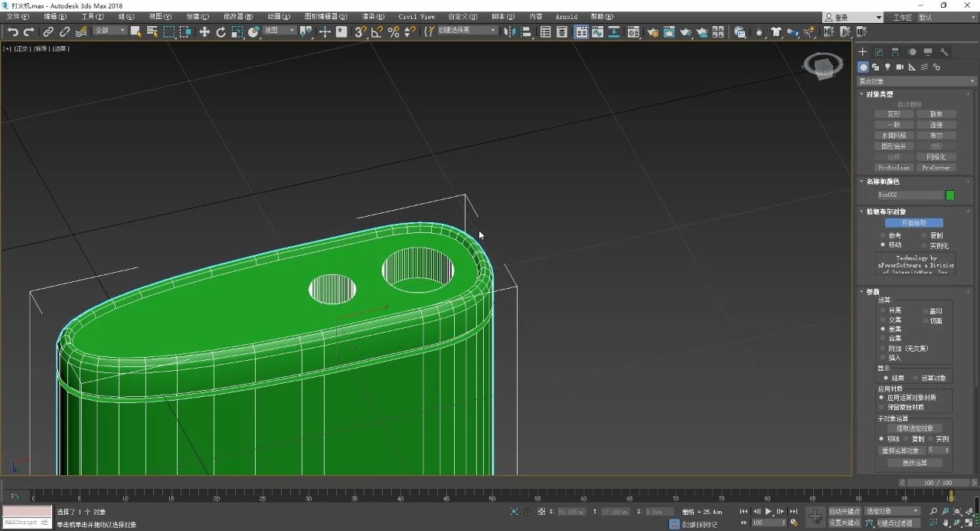Click the Undo arrow in the main toolbar
Image resolution: width=980 pixels, height=531 pixels.
pyautogui.click(x=12, y=31)
